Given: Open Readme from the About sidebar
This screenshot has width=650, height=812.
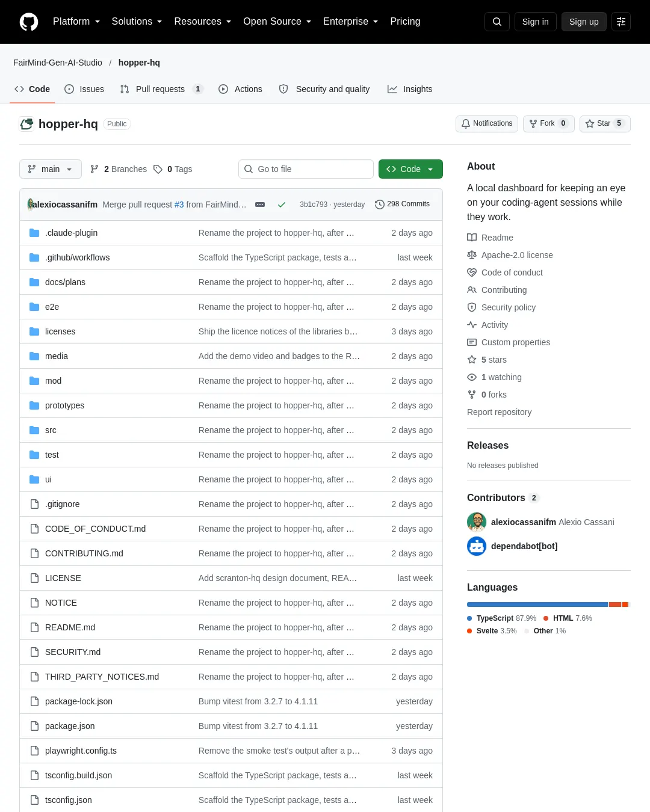Looking at the screenshot, I should [491, 238].
